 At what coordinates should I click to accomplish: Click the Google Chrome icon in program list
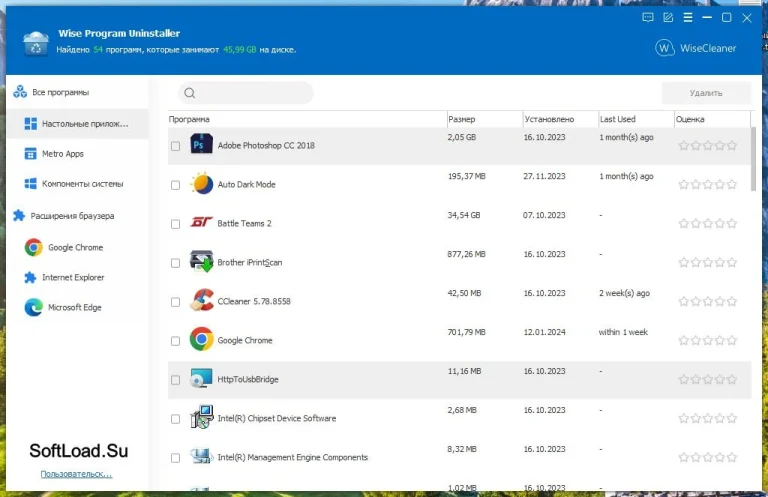point(201,339)
